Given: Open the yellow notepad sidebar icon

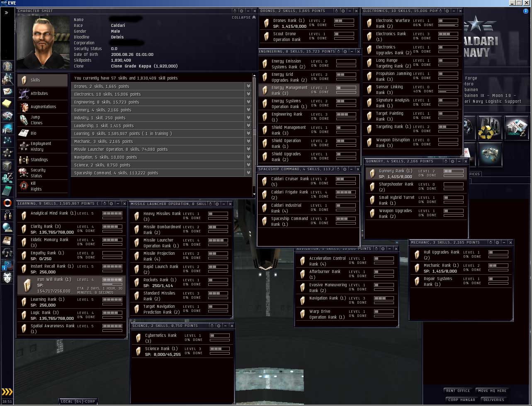Looking at the screenshot, I should (x=7, y=104).
